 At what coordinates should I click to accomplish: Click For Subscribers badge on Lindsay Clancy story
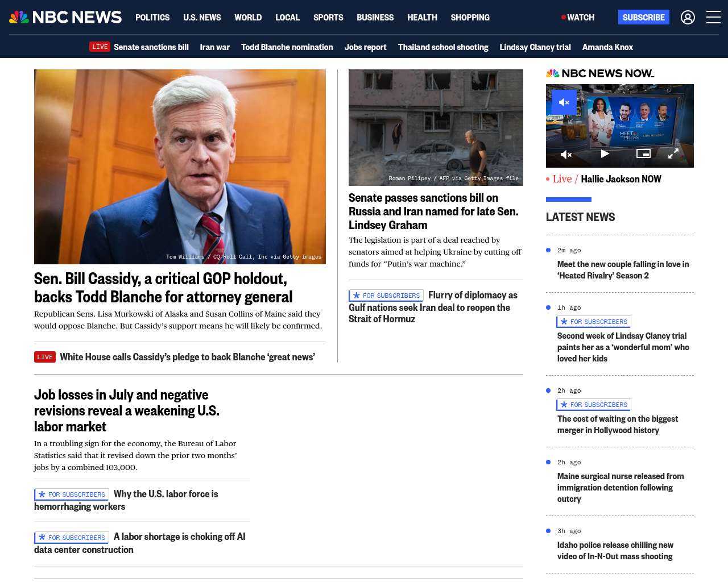point(594,322)
